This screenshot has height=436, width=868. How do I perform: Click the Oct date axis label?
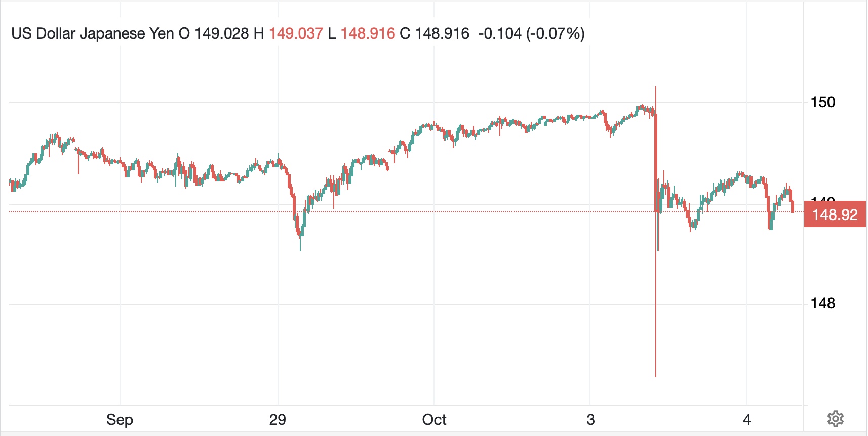click(x=434, y=420)
